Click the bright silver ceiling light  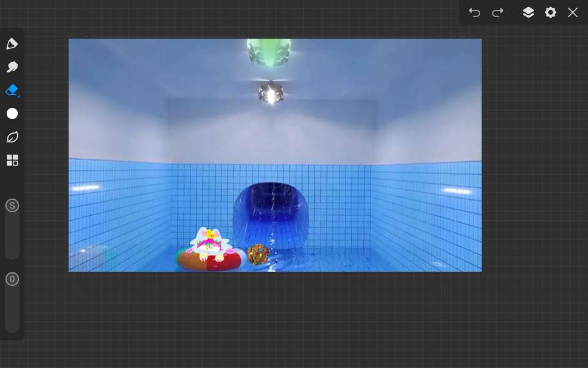click(270, 94)
